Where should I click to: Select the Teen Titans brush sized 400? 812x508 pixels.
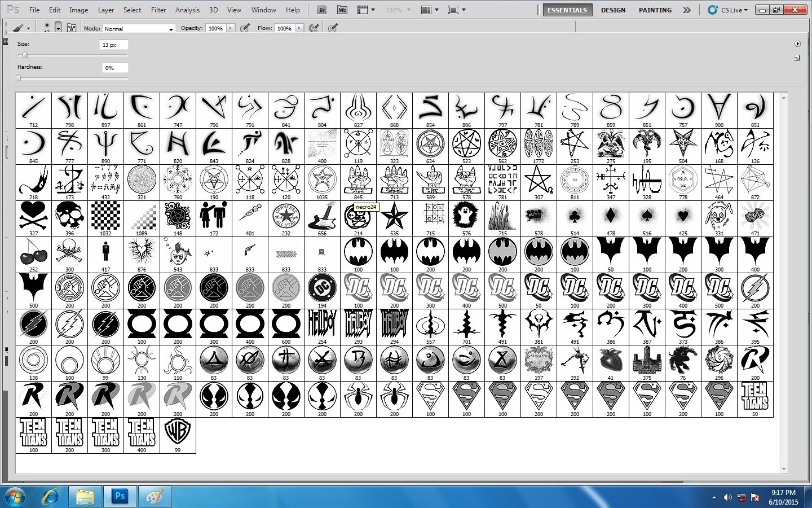tap(142, 435)
